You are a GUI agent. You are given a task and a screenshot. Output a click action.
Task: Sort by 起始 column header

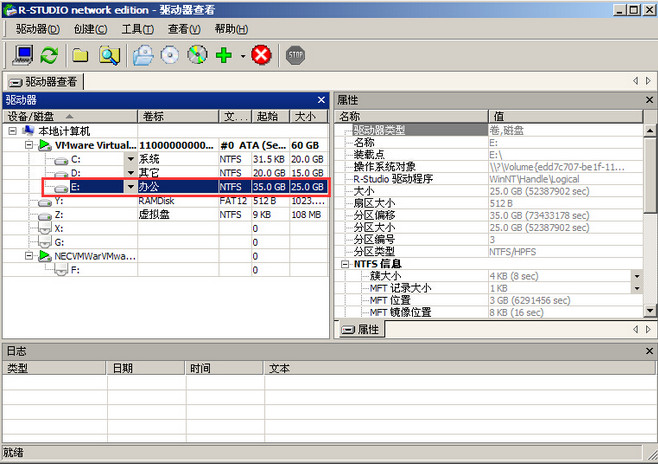[x=271, y=116]
